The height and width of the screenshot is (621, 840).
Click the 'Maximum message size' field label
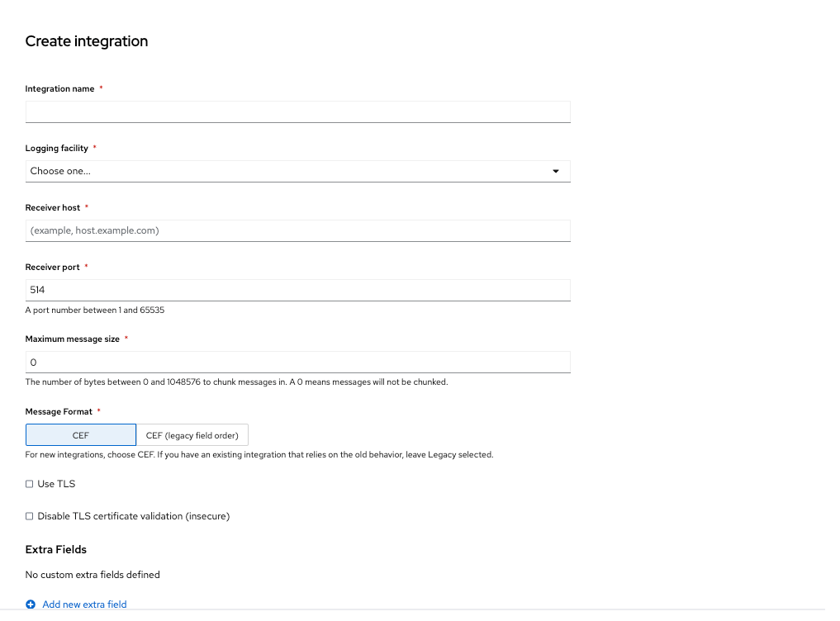point(73,339)
